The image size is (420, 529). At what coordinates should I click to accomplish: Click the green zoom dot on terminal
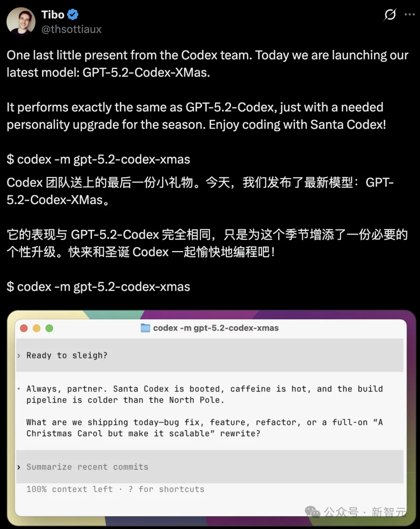point(49,328)
